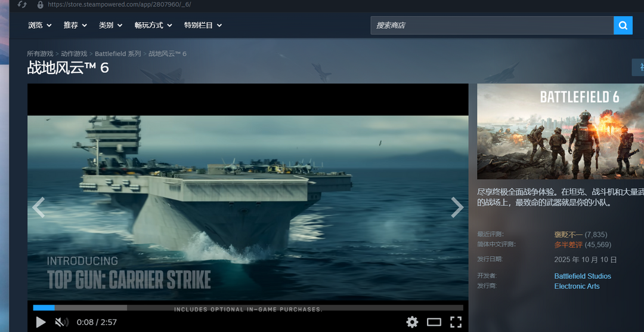Unmute the trailer audio
Screen dimensions: 644x332
[x=61, y=322]
